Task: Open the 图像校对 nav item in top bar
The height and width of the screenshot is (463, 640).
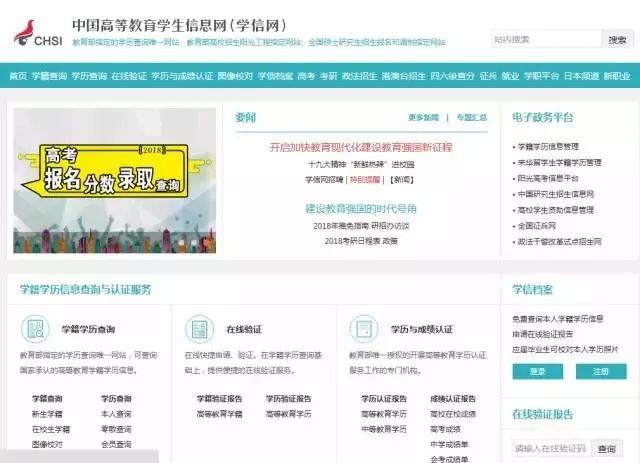Action: pyautogui.click(x=235, y=76)
